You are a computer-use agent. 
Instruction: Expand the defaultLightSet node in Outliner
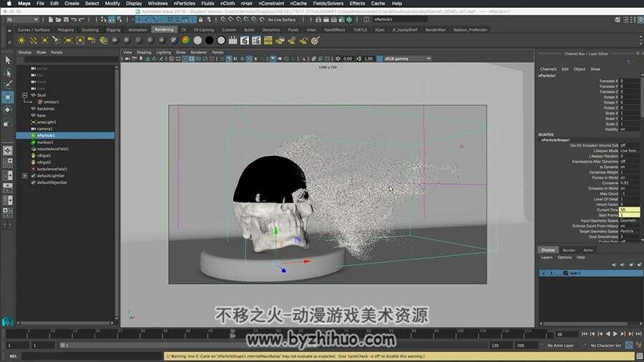(x=24, y=176)
